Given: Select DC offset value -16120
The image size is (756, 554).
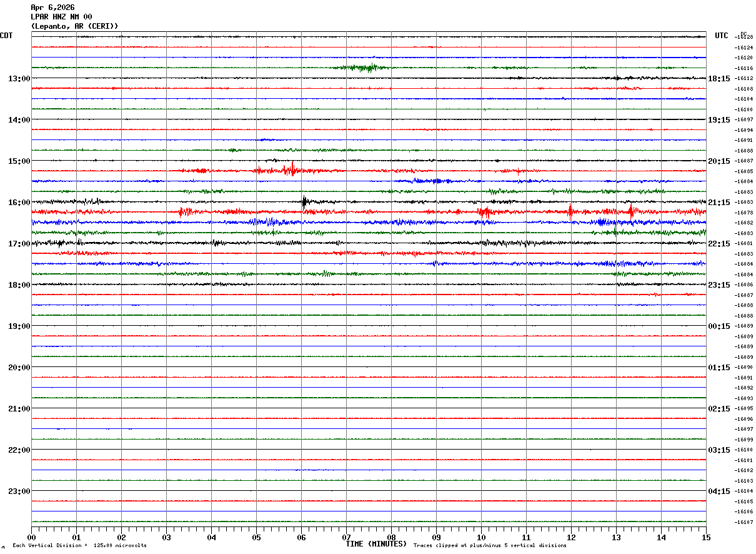Looking at the screenshot, I should [x=744, y=58].
